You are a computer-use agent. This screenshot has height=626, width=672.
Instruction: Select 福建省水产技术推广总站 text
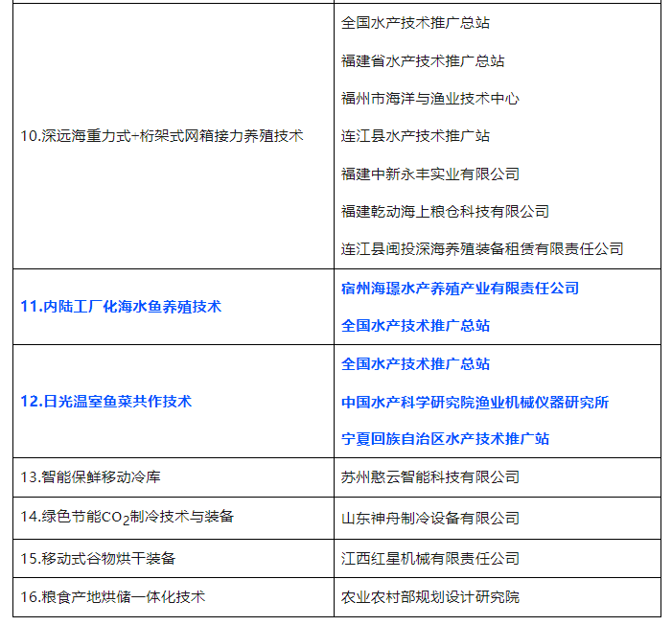[422, 60]
